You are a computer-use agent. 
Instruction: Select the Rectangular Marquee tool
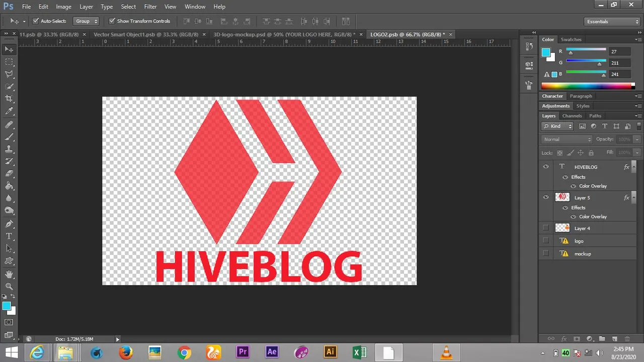9,61
